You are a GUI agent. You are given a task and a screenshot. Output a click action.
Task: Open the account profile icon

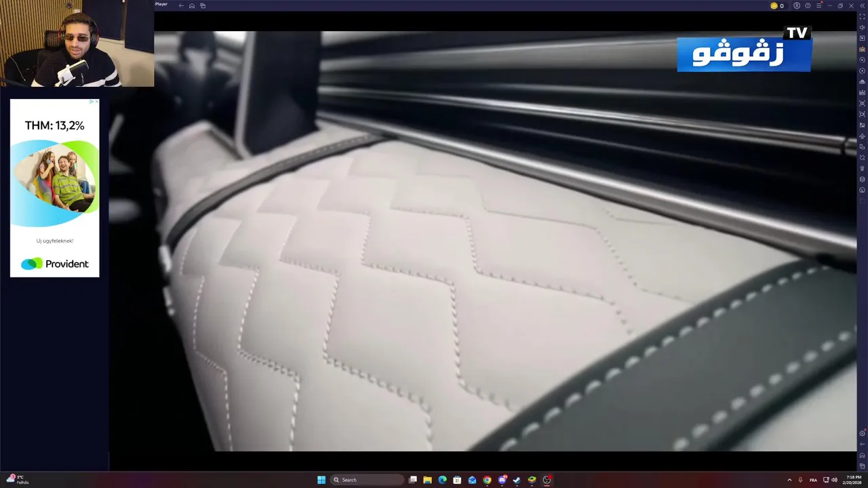[797, 5]
